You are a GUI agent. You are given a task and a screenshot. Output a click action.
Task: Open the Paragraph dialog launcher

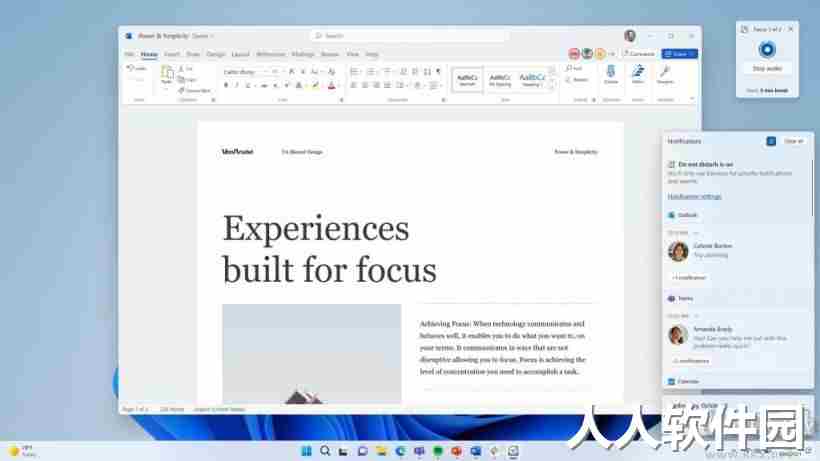click(x=443, y=99)
